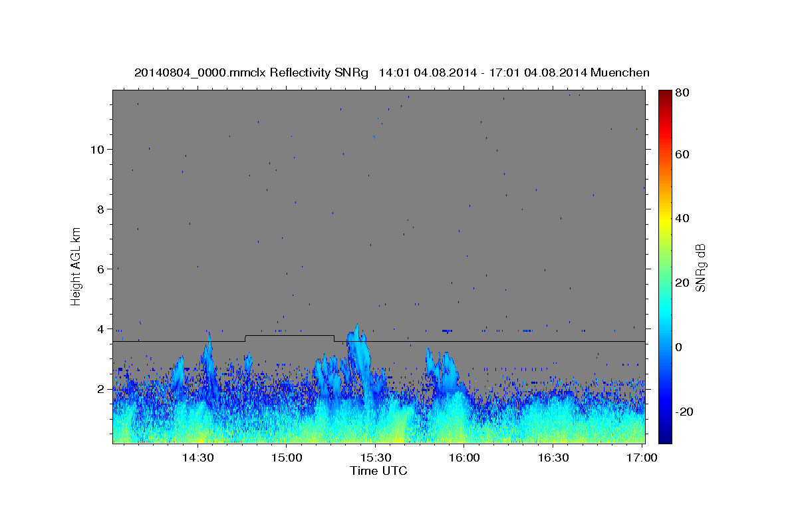Click the colorbar value 40
This screenshot has height=532, width=798.
pos(682,218)
